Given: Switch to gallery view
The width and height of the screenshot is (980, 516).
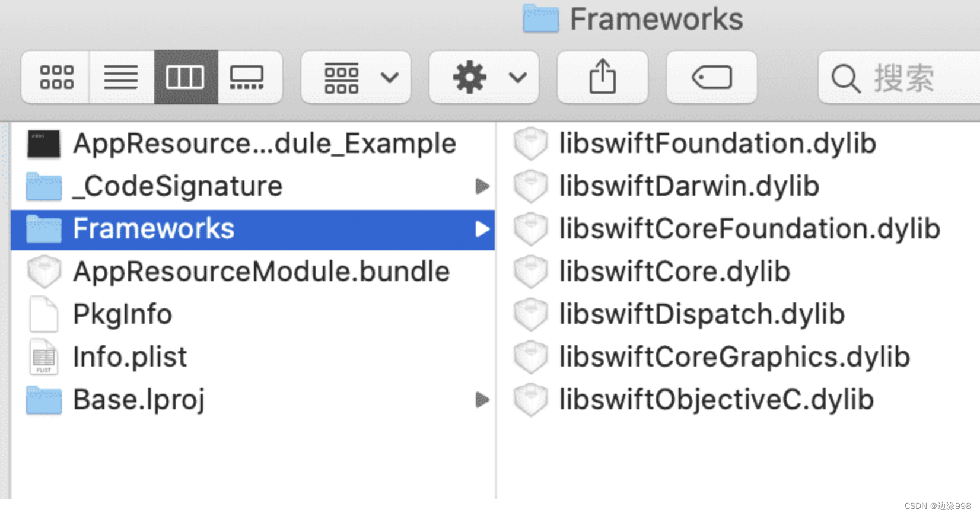Looking at the screenshot, I should pyautogui.click(x=247, y=77).
